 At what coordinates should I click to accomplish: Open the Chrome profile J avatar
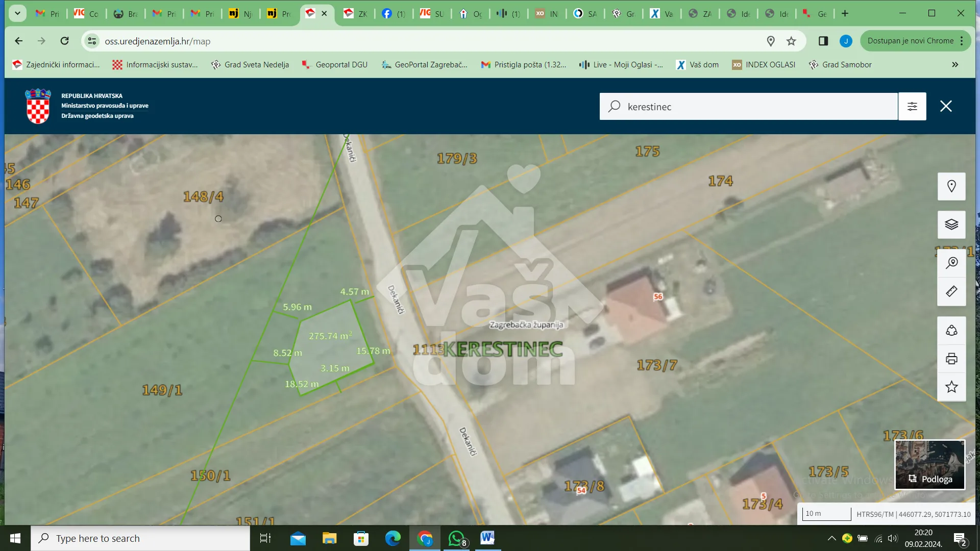846,41
